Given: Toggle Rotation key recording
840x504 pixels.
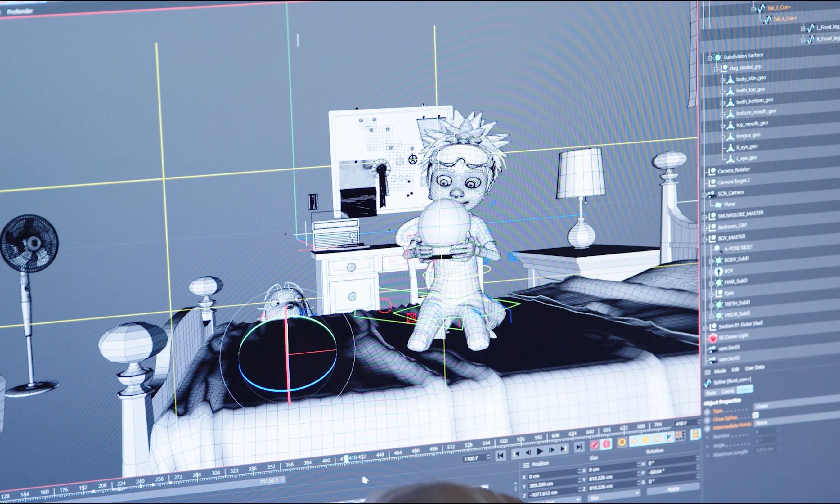Looking at the screenshot, I should point(657,438).
